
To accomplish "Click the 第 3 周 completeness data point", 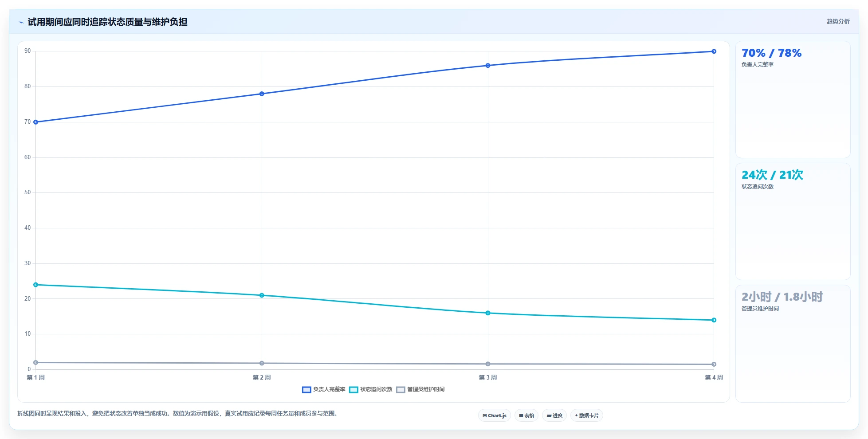I will [x=488, y=66].
